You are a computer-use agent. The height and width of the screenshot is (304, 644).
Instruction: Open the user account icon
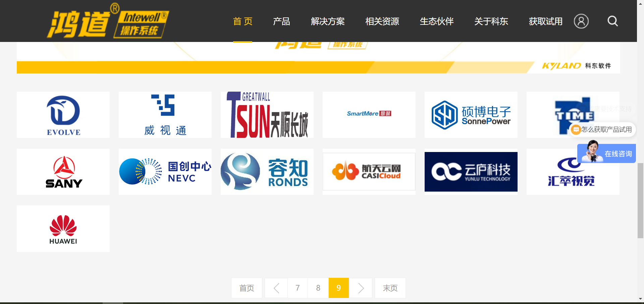click(x=581, y=21)
